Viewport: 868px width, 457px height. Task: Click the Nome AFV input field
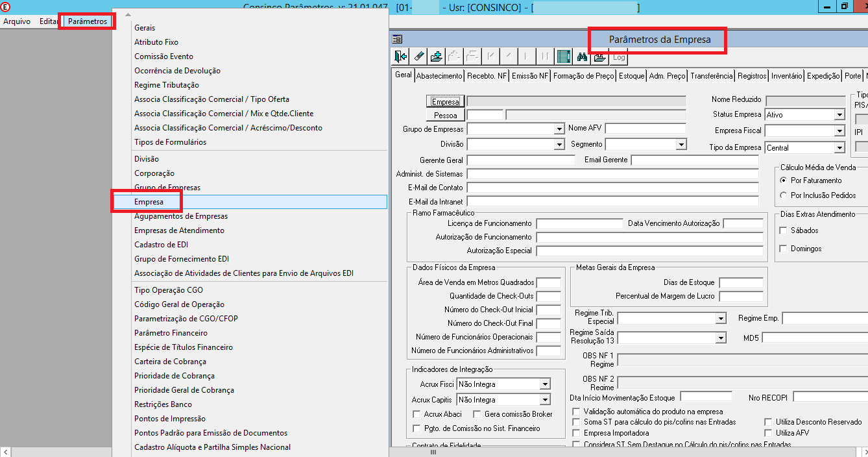coord(645,129)
